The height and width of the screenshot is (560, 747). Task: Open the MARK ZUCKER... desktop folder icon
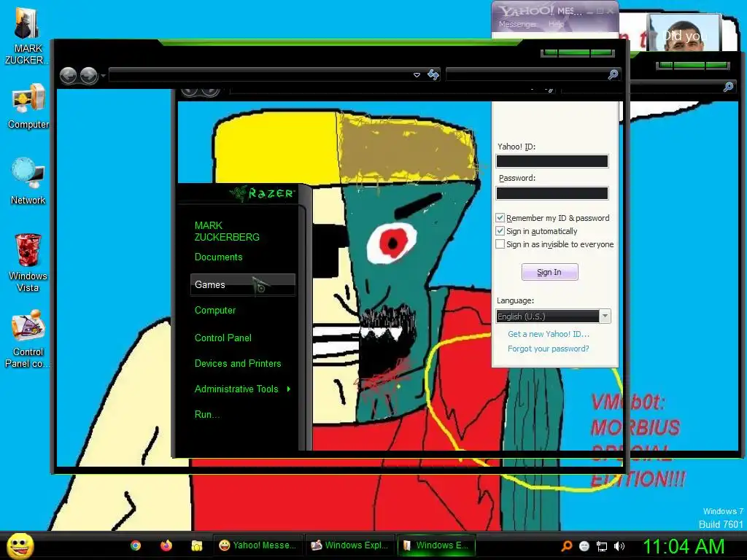tap(27, 36)
